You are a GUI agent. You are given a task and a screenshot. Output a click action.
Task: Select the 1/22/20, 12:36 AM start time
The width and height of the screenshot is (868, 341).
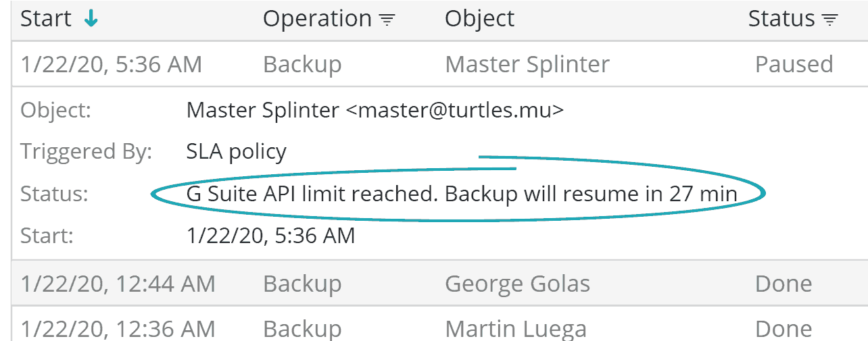click(118, 328)
